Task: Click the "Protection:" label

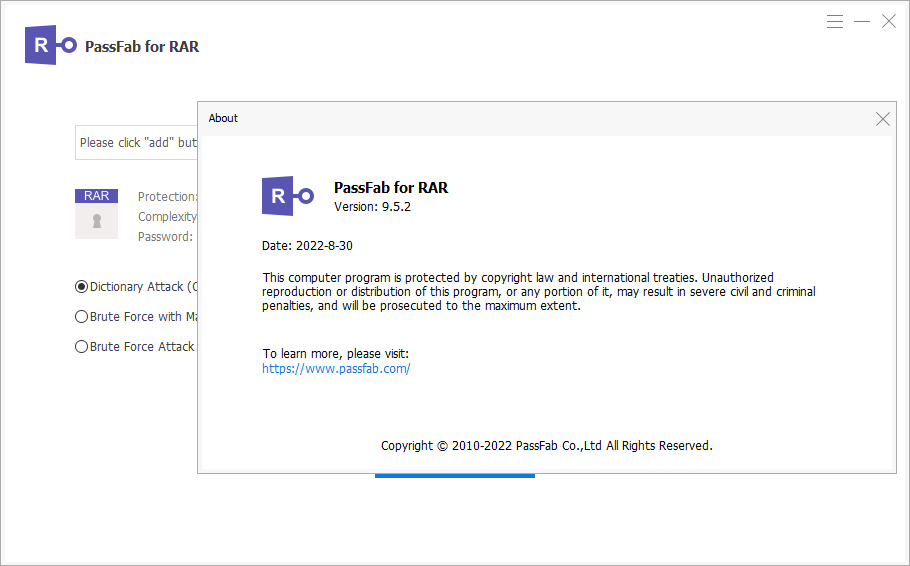Action: coord(168,197)
